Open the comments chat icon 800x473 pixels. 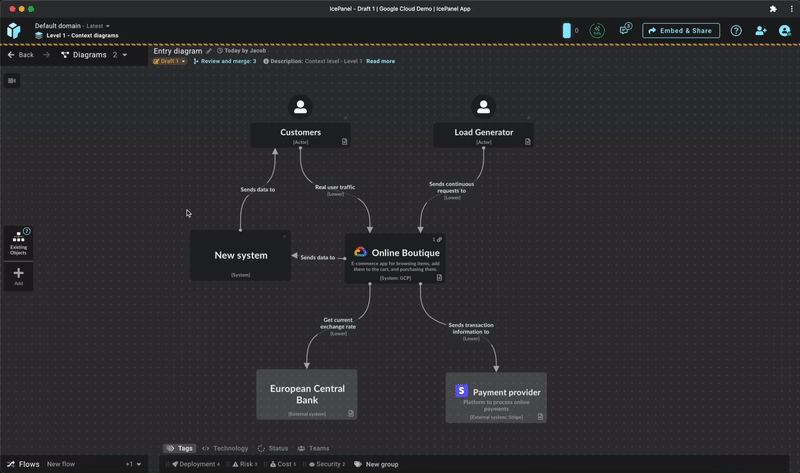click(x=625, y=30)
